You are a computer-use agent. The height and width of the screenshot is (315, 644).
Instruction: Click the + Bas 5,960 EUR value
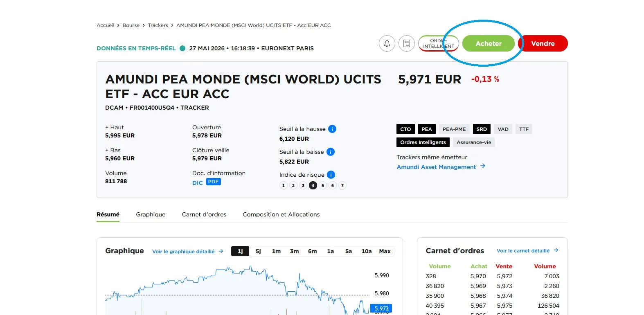(120, 158)
